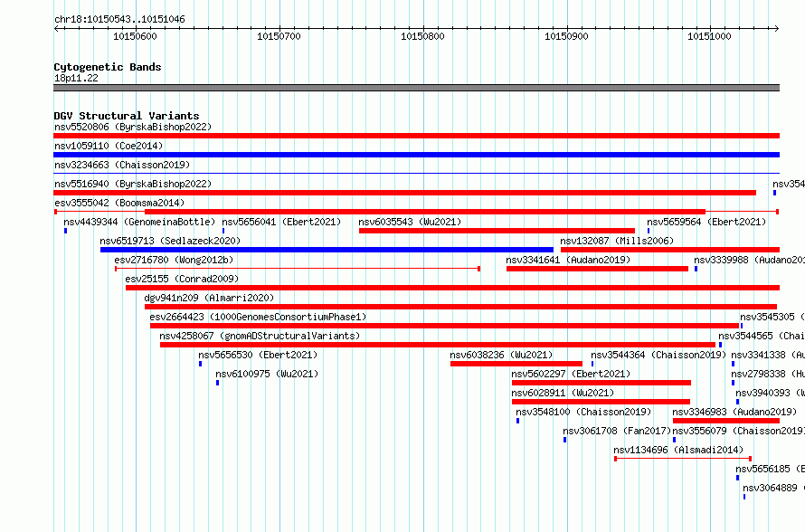Viewport: 805px width, 532px height.
Task: Click nsv5656530 (Ebert2021) label
Action: [x=258, y=355]
